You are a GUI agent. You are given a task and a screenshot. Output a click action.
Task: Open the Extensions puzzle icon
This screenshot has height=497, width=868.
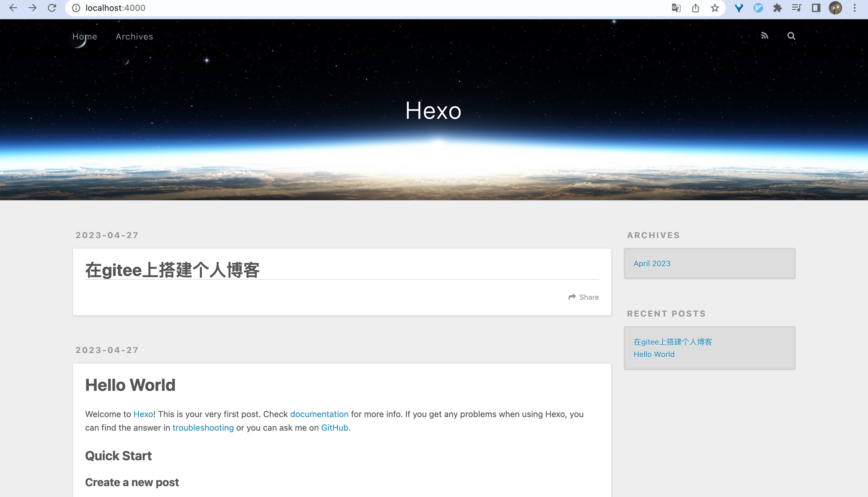click(x=778, y=8)
